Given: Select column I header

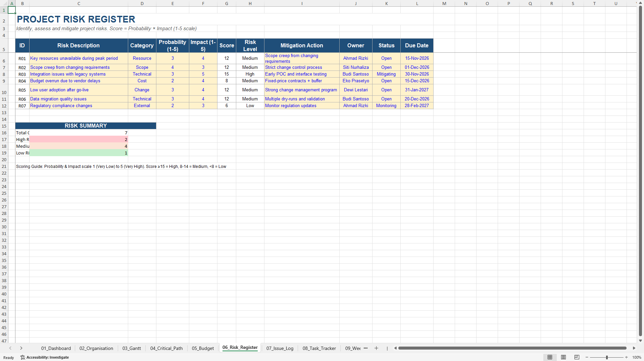Looking at the screenshot, I should pos(302,3).
